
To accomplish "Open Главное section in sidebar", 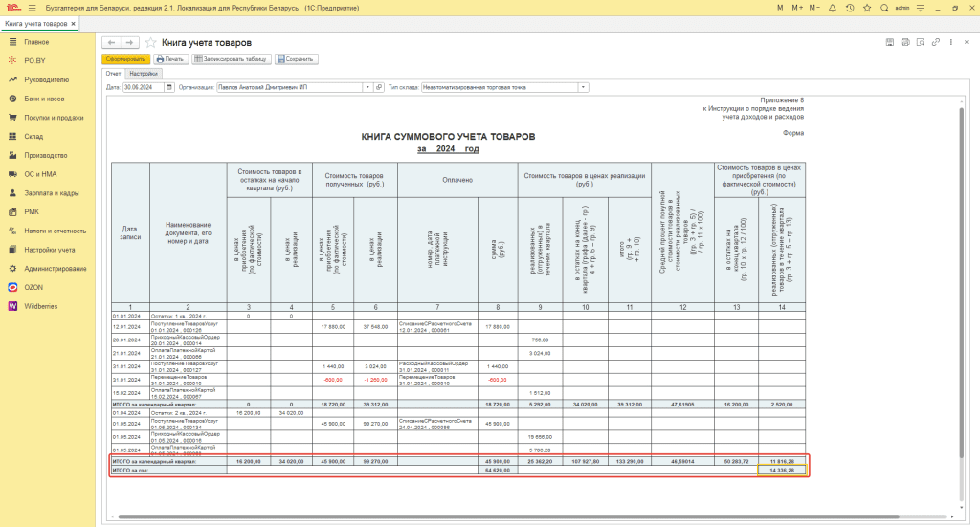I will (x=36, y=42).
